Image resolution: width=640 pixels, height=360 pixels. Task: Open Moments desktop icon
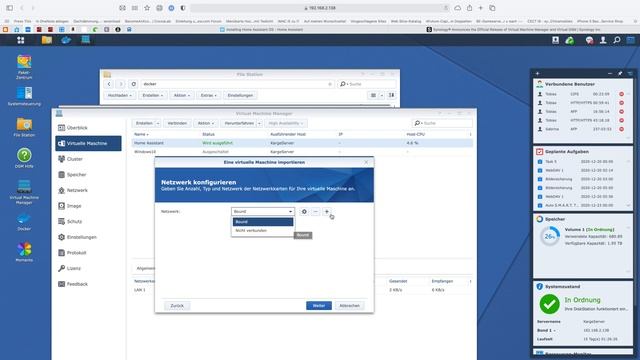point(24,252)
